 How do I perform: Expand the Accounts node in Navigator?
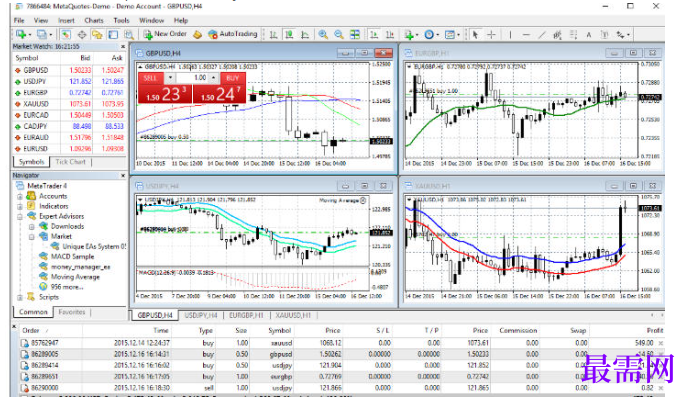[x=19, y=196]
